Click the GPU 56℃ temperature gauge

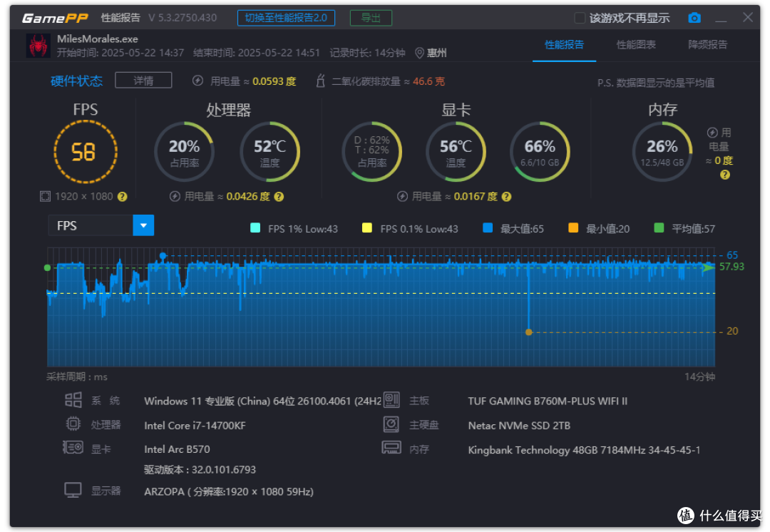456,152
